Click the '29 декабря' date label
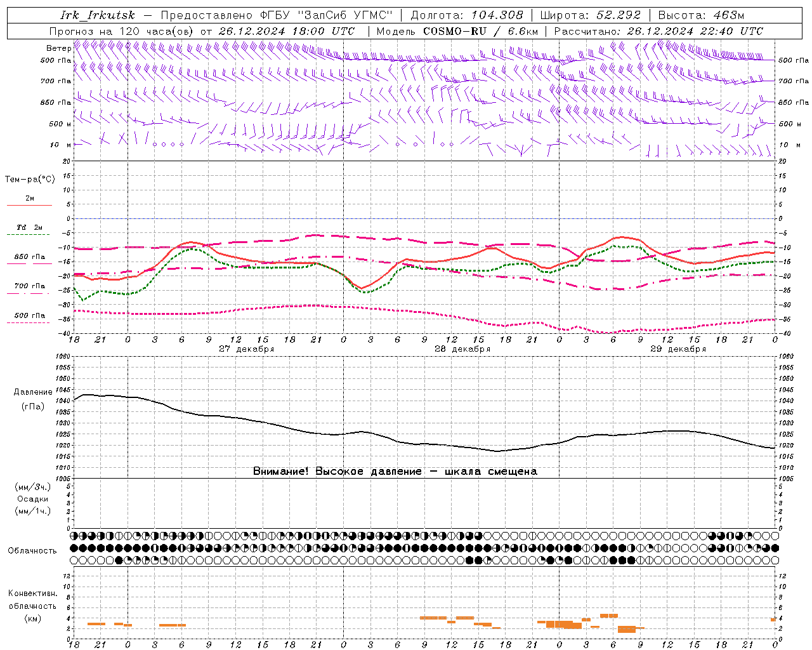 tap(678, 349)
